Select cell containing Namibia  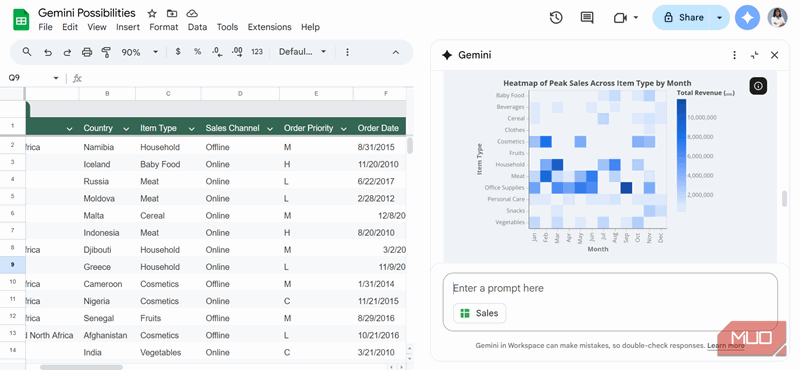(107, 147)
